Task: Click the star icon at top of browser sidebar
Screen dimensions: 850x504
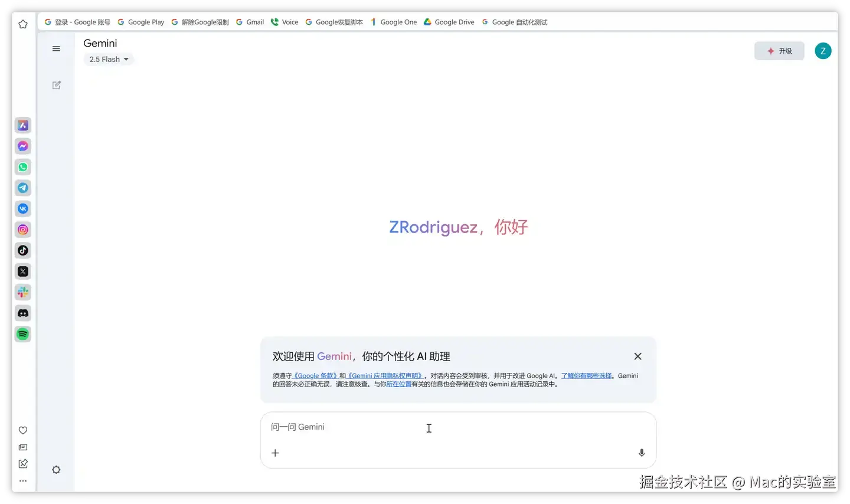Action: [23, 24]
